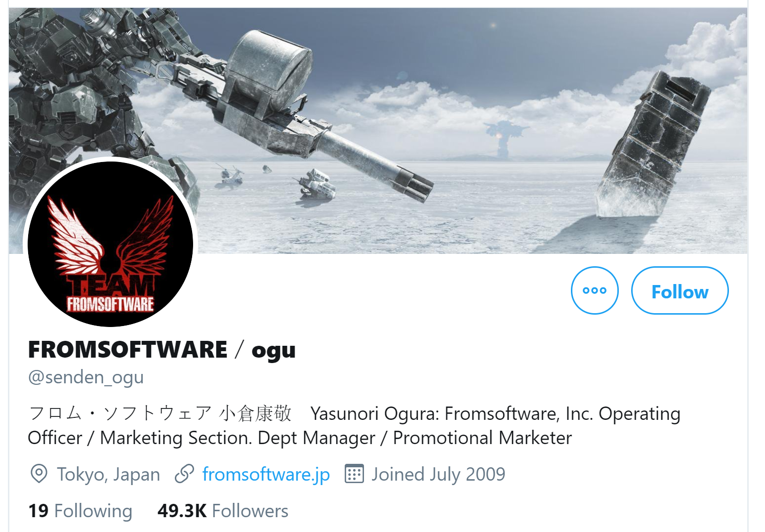
Task: Click the location pin icon
Action: [x=39, y=474]
